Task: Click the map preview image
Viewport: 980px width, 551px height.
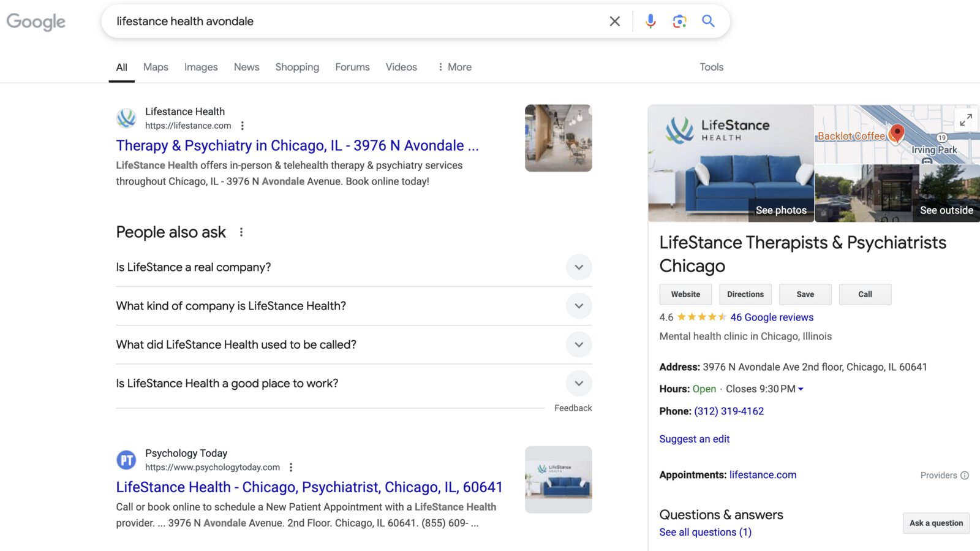Action: click(x=897, y=134)
